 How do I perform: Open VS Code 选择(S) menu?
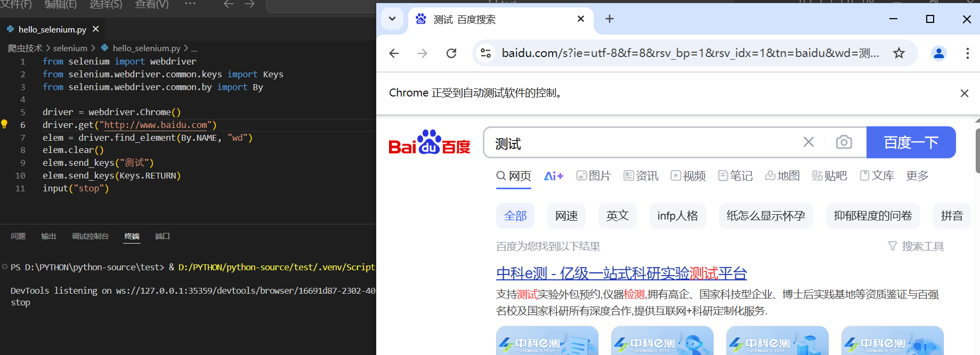(x=106, y=4)
